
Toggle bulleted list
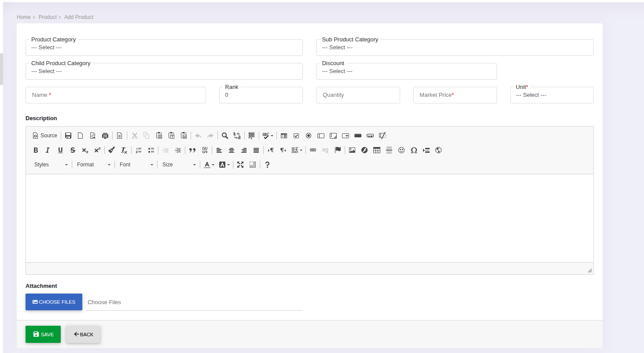[x=151, y=150]
